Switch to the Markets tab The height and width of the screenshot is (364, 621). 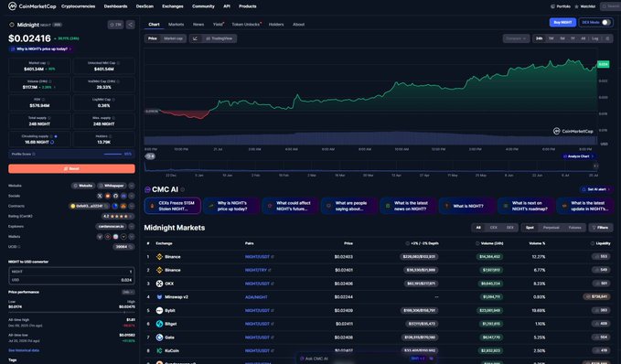coord(176,25)
